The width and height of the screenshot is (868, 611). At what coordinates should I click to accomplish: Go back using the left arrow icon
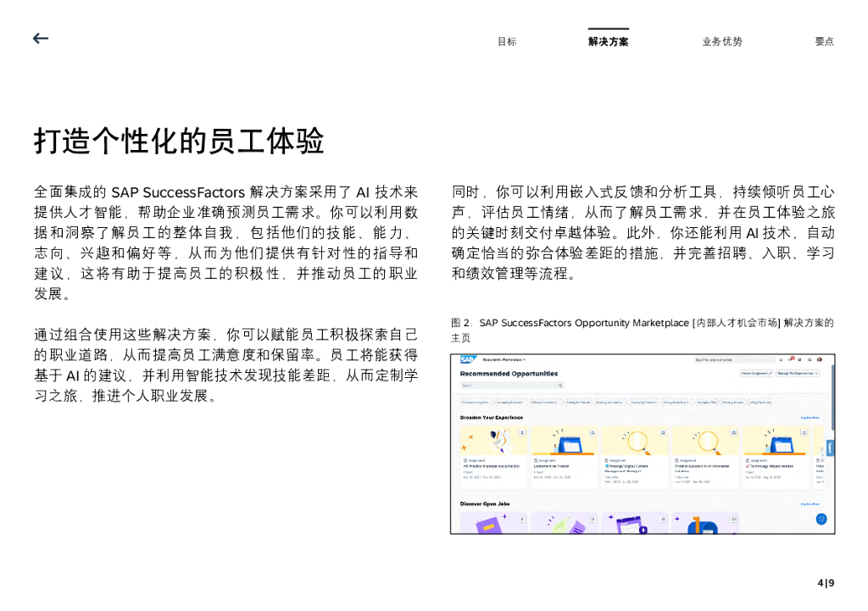pyautogui.click(x=41, y=38)
